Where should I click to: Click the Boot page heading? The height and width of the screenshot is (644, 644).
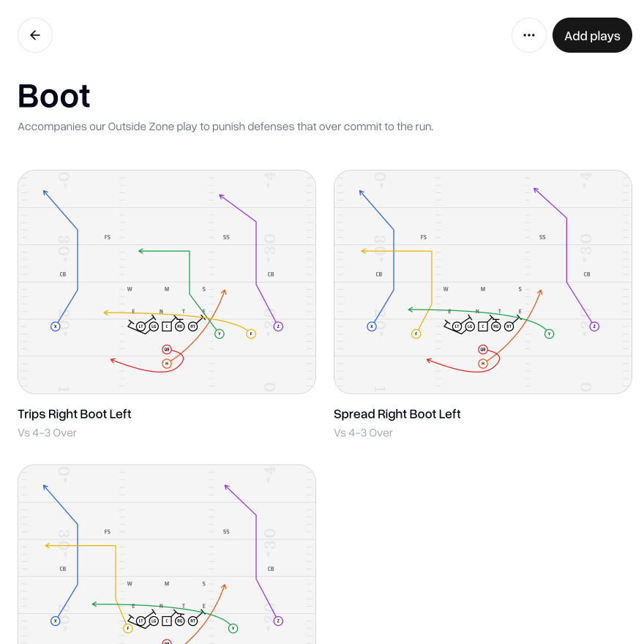[54, 96]
